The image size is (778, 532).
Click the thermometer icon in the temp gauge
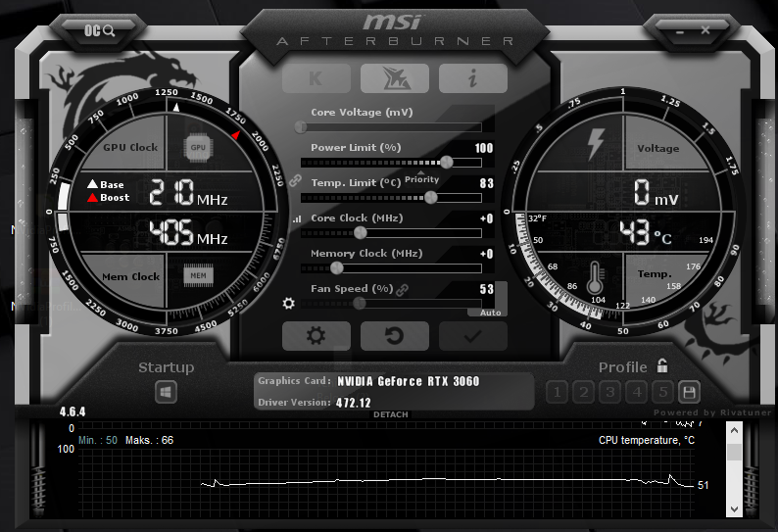point(595,278)
